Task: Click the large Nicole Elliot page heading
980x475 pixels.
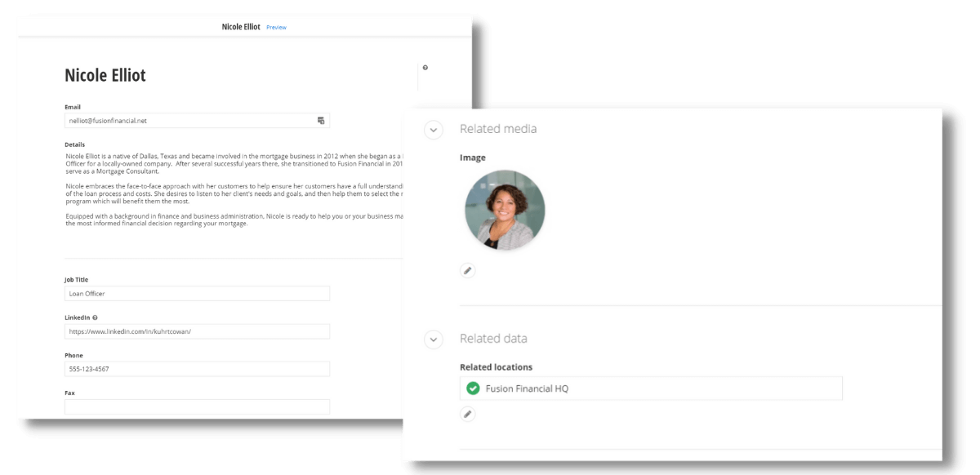Action: [105, 76]
